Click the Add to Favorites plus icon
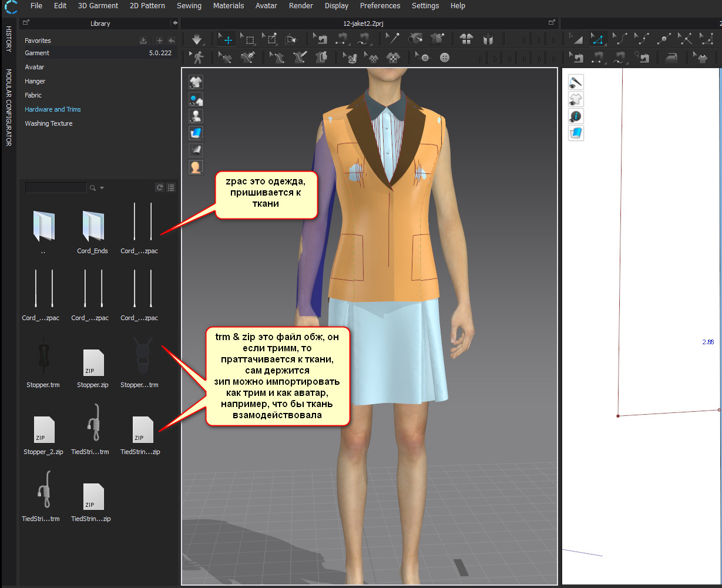The height and width of the screenshot is (588, 722). [159, 41]
